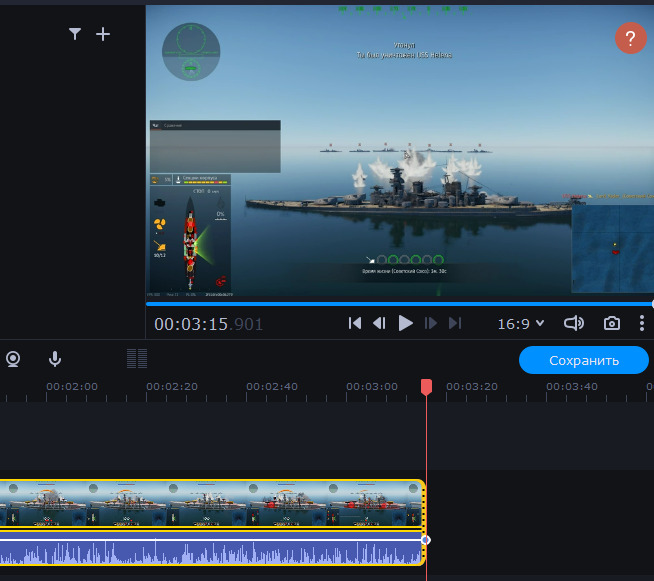Play the video preview
The image size is (654, 581).
pyautogui.click(x=405, y=323)
